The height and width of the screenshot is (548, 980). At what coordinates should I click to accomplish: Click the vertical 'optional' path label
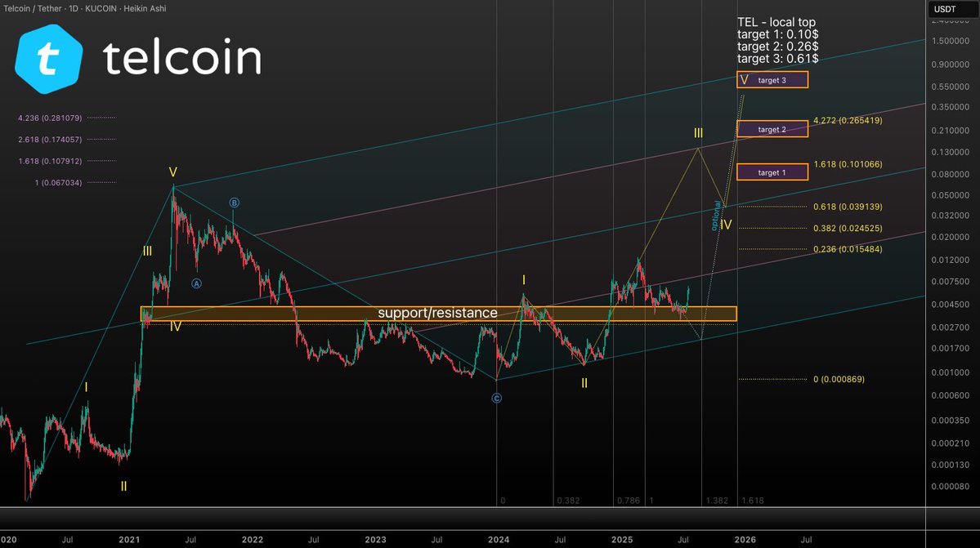click(716, 216)
